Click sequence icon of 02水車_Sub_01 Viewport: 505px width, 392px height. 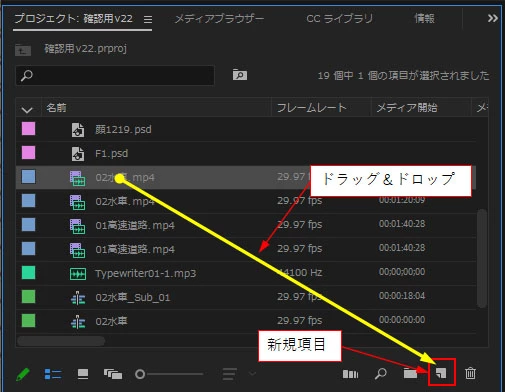pos(78,298)
